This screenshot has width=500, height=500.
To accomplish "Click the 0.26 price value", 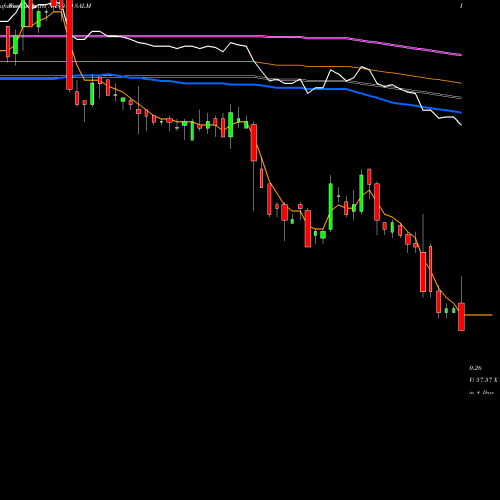I will [475, 368].
